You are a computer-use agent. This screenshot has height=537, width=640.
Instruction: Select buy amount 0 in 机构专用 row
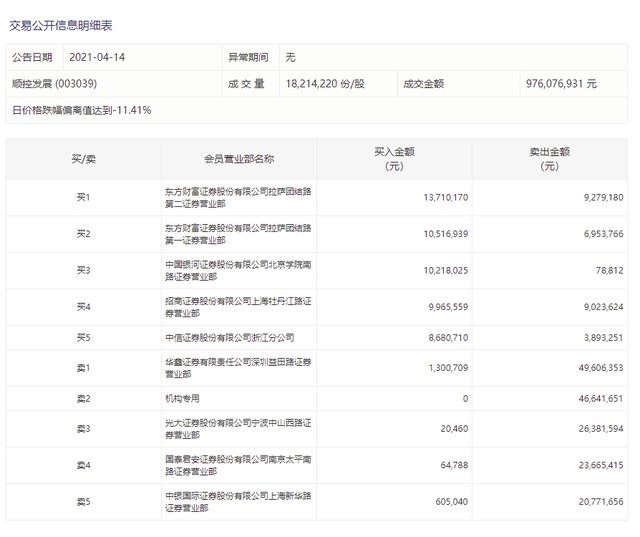pyautogui.click(x=465, y=398)
